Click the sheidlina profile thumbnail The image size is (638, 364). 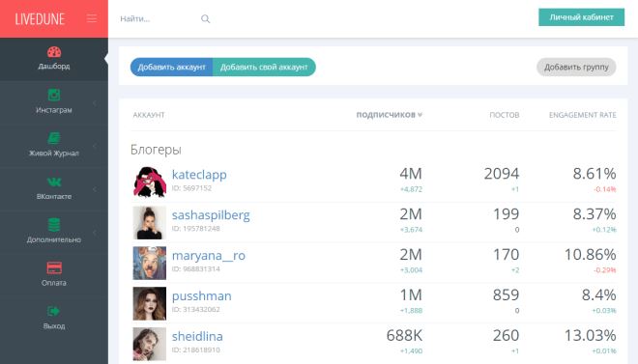pyautogui.click(x=149, y=344)
